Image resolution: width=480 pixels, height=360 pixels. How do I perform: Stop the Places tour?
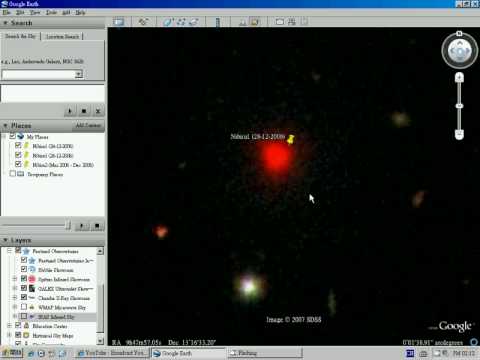[x=97, y=226]
